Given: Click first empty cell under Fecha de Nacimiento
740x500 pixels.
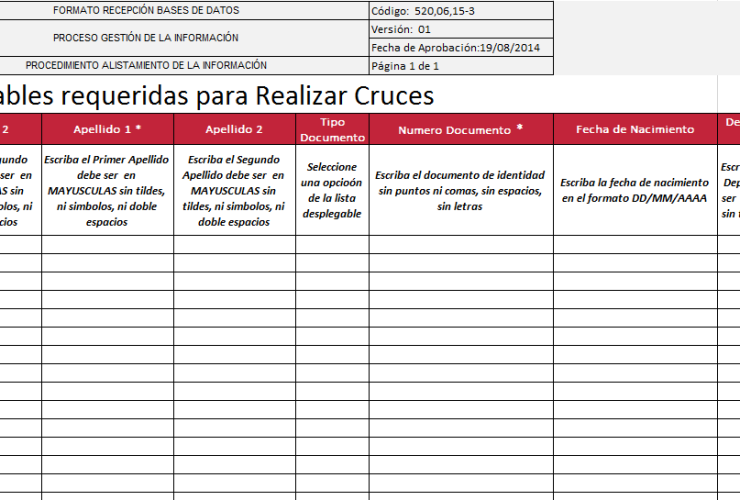Looking at the screenshot, I should 635,245.
